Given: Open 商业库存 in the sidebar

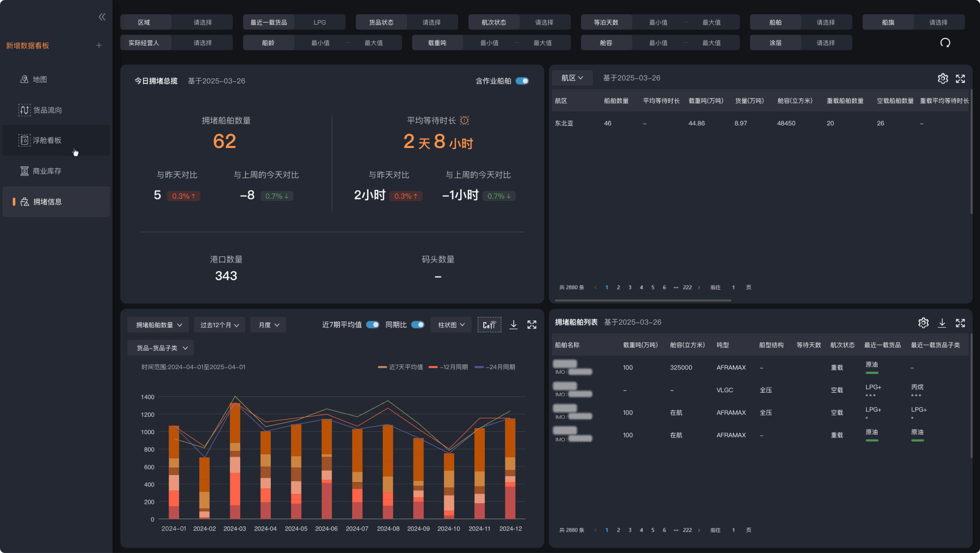Looking at the screenshot, I should [47, 171].
